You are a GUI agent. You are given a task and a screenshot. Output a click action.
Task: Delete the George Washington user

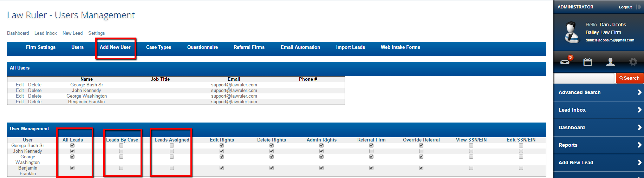point(35,96)
